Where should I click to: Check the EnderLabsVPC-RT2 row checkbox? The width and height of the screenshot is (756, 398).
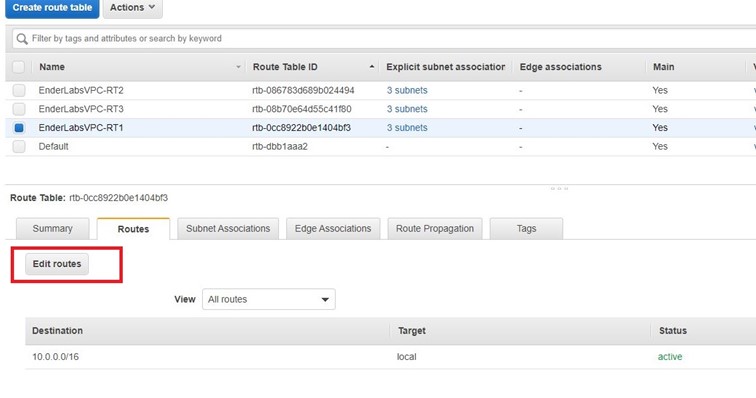point(19,90)
